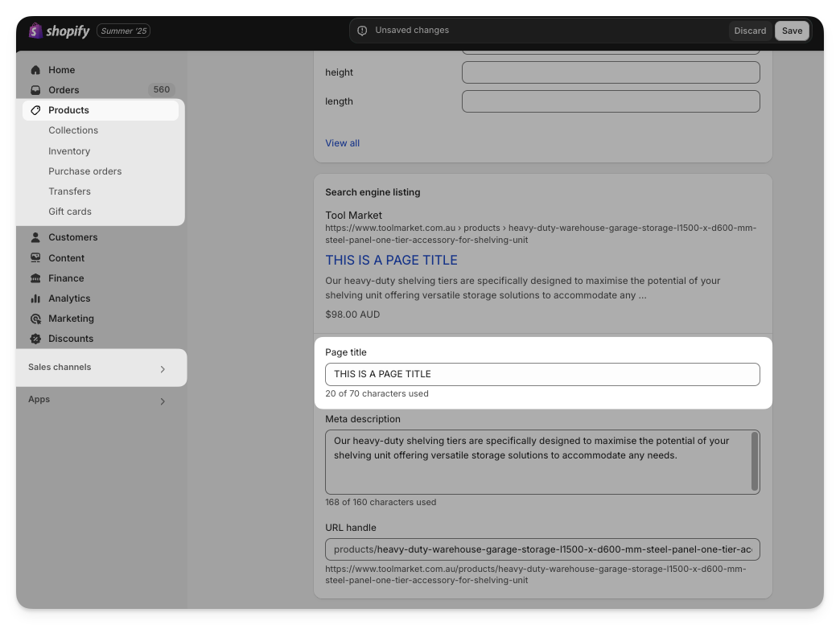Discard the unsaved changes
840x625 pixels.
click(750, 31)
